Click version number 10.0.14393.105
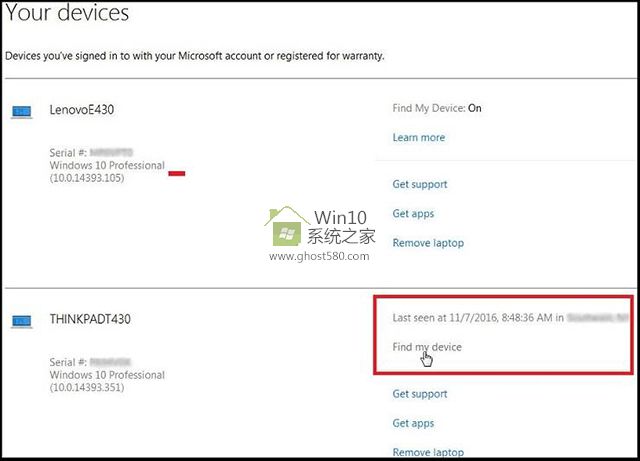640x461 pixels. point(89,178)
